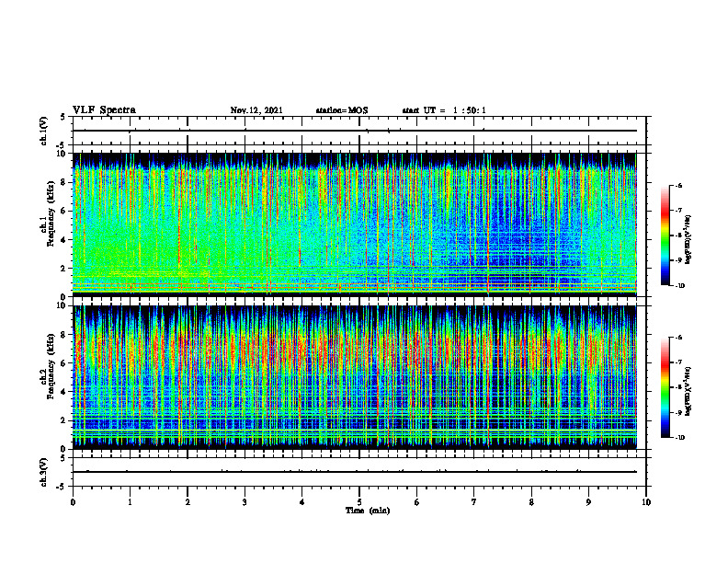Click the ch.3 voltage waveform trace

pos(355,472)
